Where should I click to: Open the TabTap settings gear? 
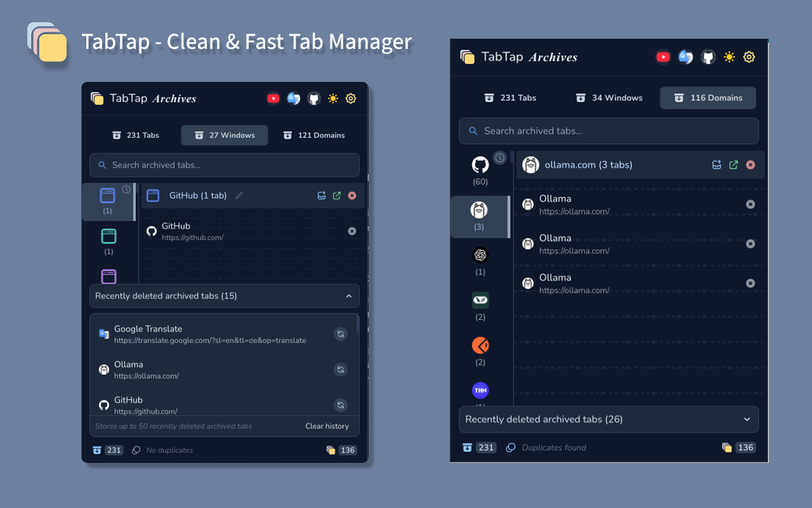(749, 57)
